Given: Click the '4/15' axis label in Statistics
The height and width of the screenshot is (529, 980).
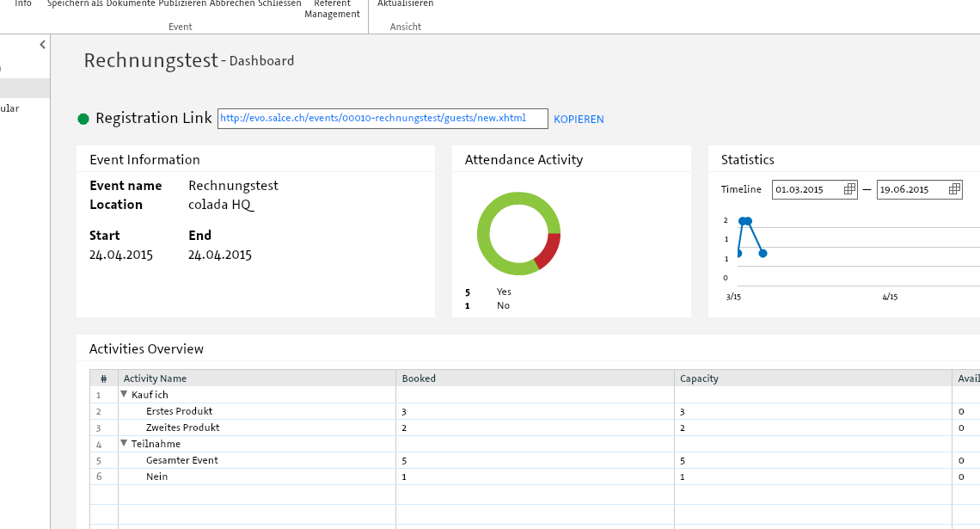Looking at the screenshot, I should click(x=890, y=297).
